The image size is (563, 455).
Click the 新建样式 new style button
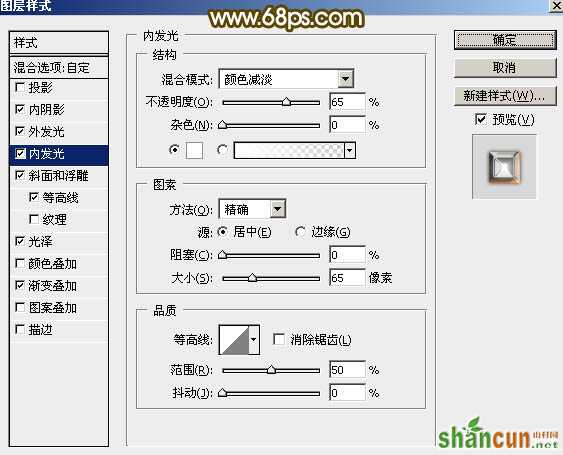tap(505, 96)
